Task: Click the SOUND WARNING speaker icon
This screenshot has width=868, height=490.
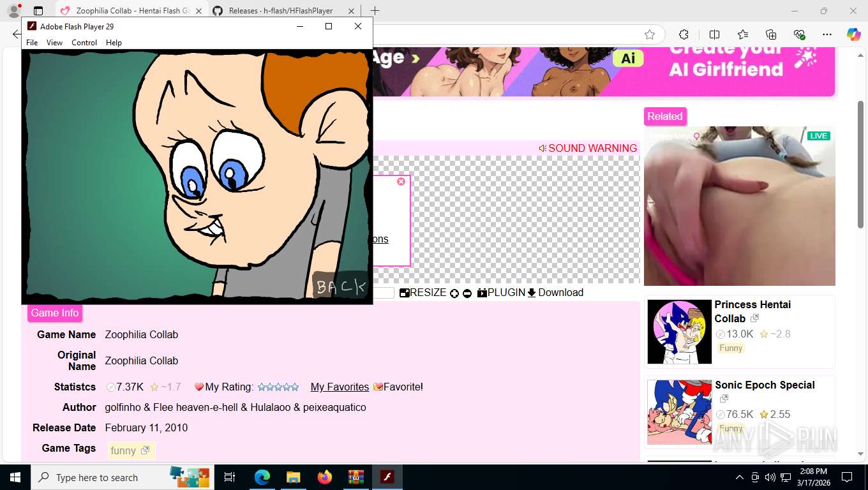Action: tap(542, 148)
